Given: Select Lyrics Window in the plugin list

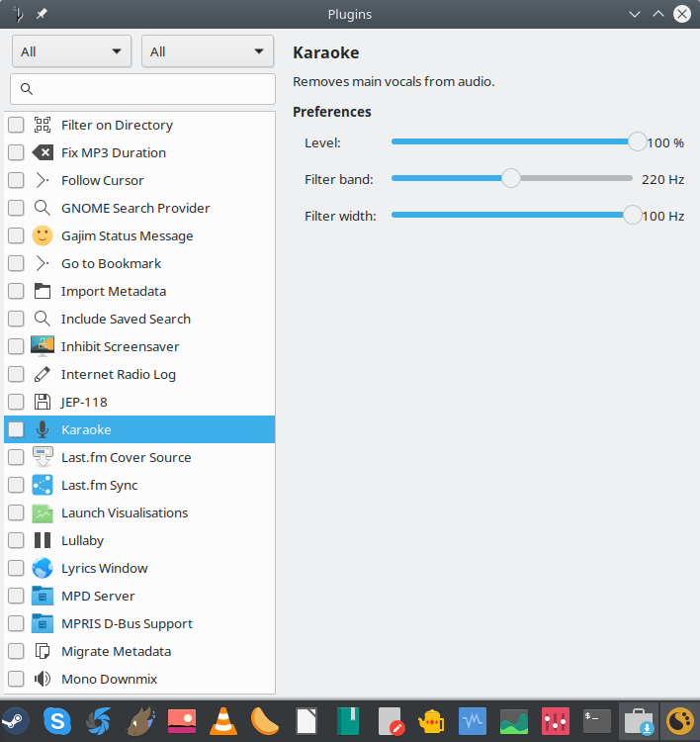Looking at the screenshot, I should [x=104, y=568].
